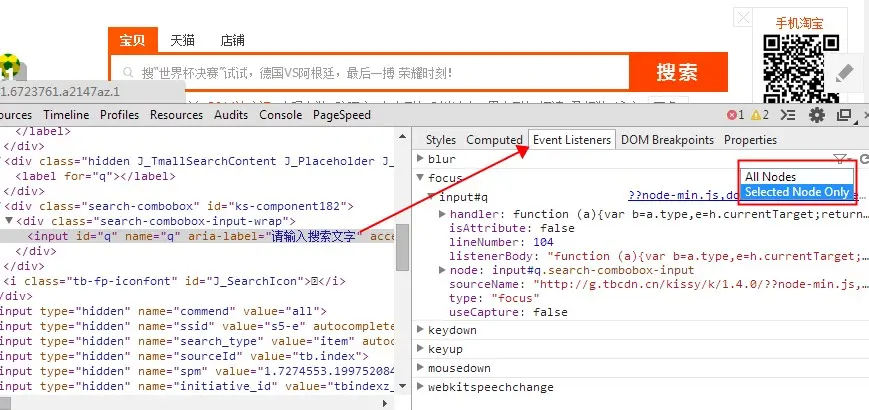
Task: Click the 手机淘宝 QR code image
Action: [801, 68]
